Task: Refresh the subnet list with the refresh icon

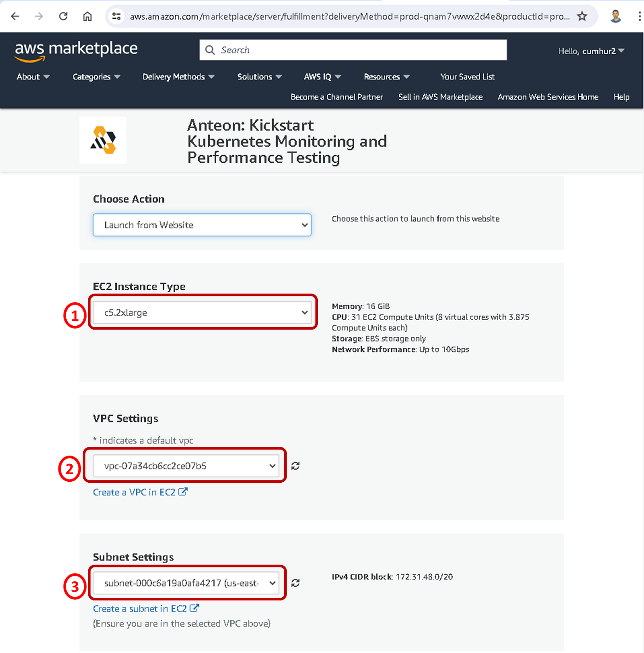Action: (x=295, y=583)
